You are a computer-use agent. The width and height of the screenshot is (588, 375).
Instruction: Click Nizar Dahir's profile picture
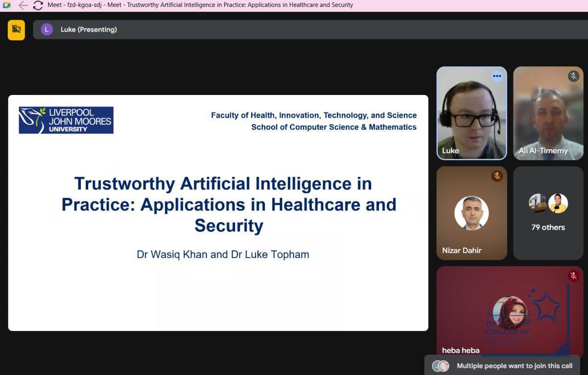point(471,213)
